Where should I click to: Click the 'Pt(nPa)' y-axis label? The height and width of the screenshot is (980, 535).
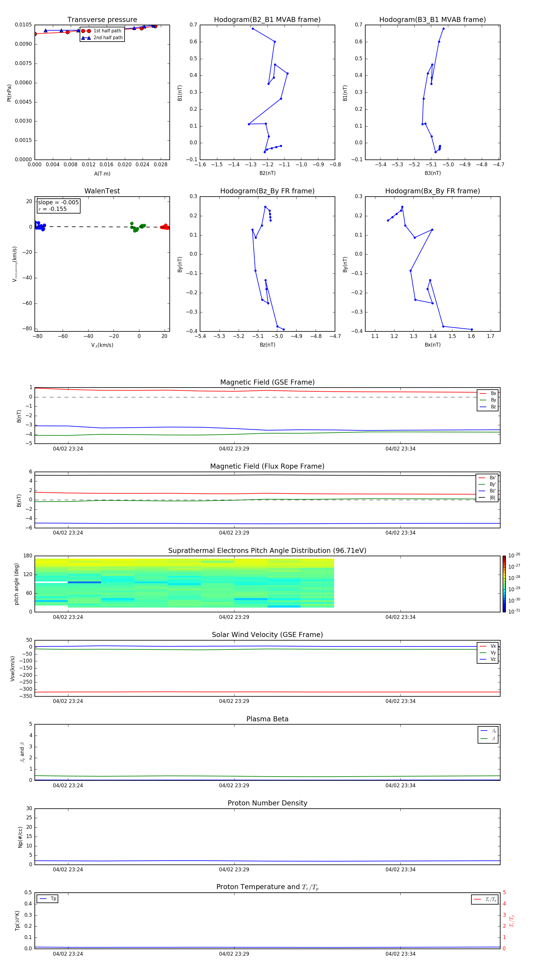(9, 93)
